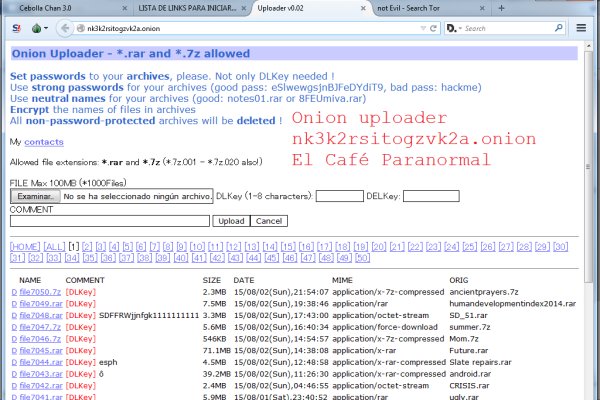600x400 pixels.
Task: Open the file7049.rar link
Action: [42, 301]
